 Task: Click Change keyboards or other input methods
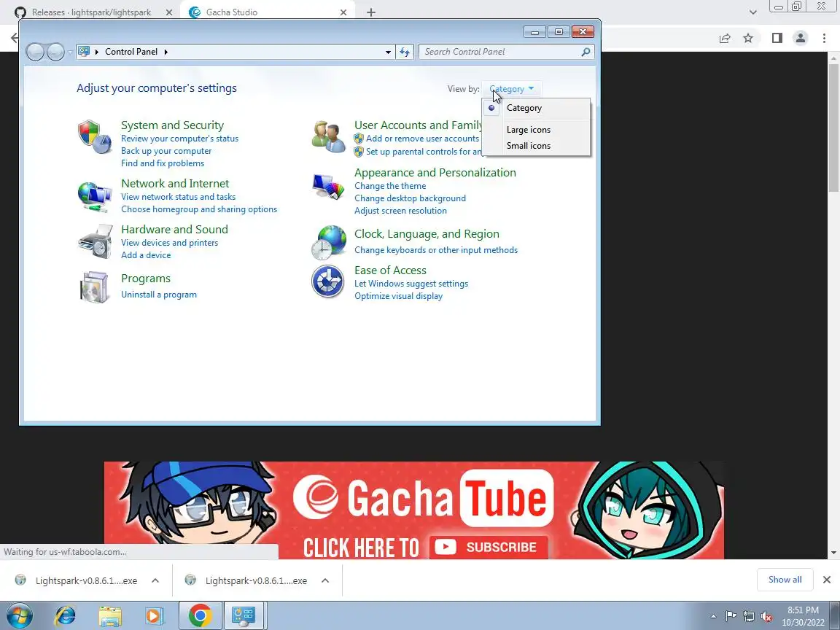436,250
